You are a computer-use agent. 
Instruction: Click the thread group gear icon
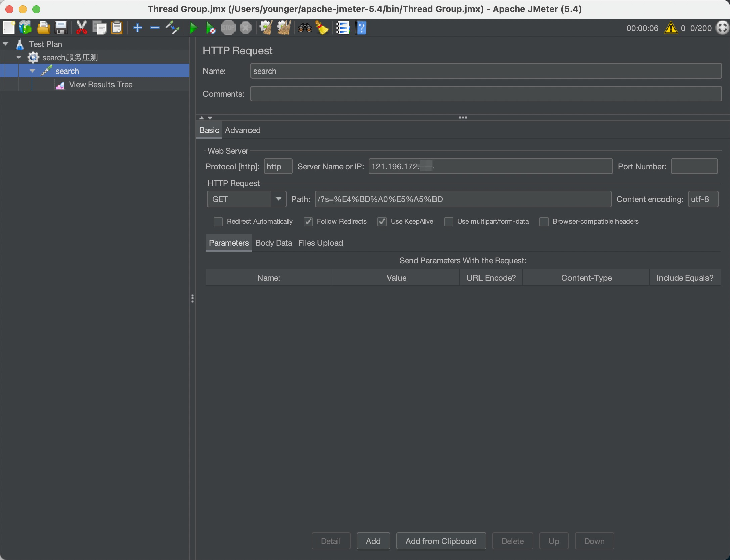click(33, 58)
